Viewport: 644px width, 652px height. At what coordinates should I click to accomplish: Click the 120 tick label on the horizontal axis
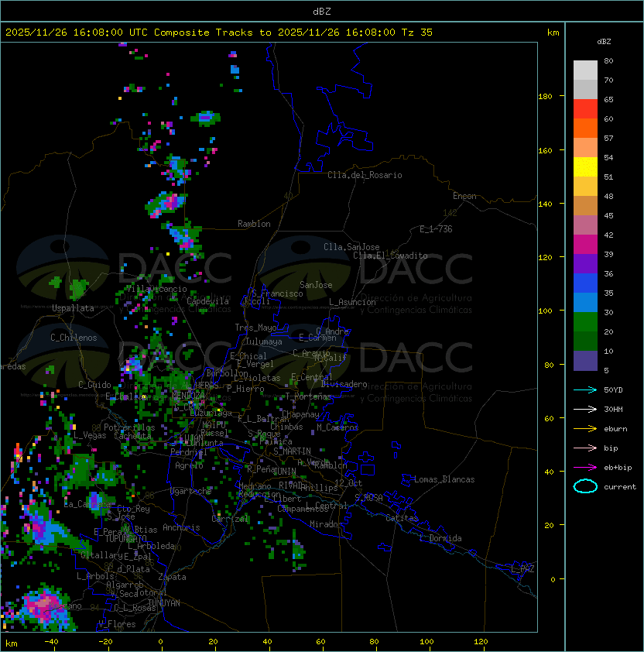point(481,642)
